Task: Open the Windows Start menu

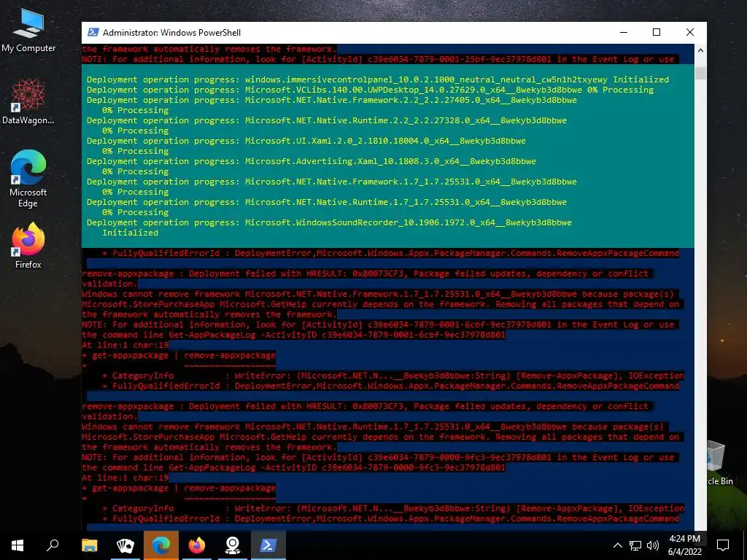Action: (18, 545)
